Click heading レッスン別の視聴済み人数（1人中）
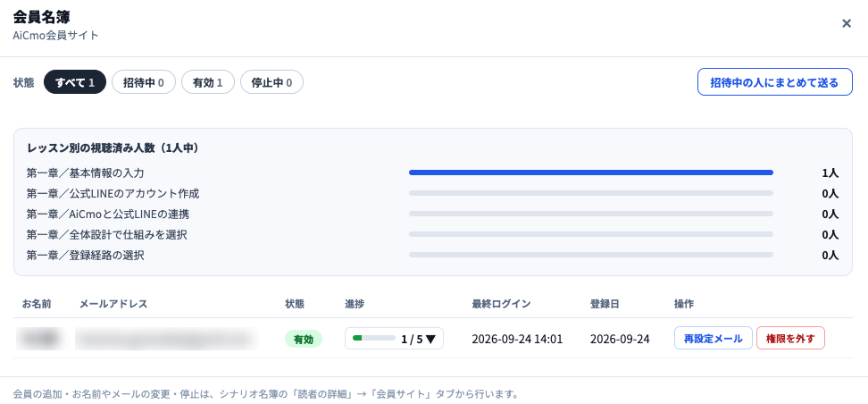The height and width of the screenshot is (404, 868). tap(113, 148)
